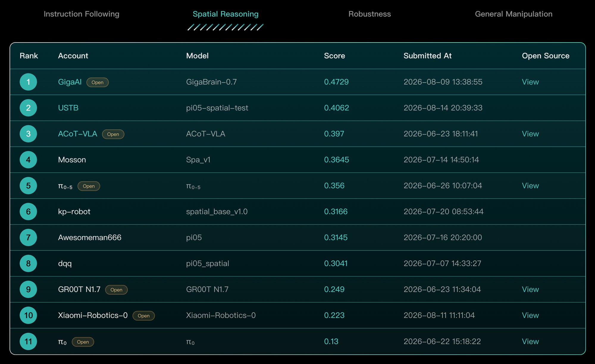Click the Account column header
Screen dimensions: 595x364
point(73,56)
